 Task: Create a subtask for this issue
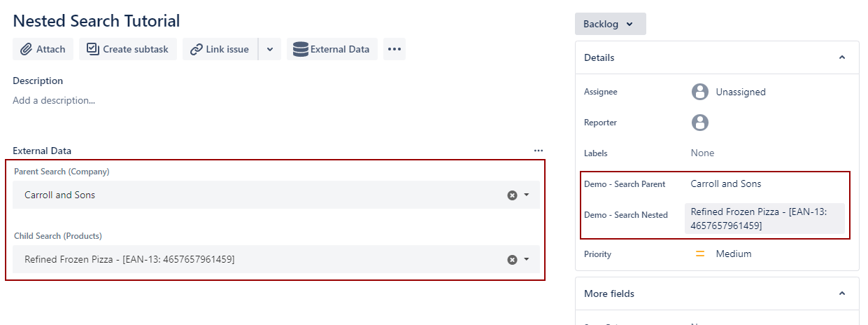click(x=128, y=49)
